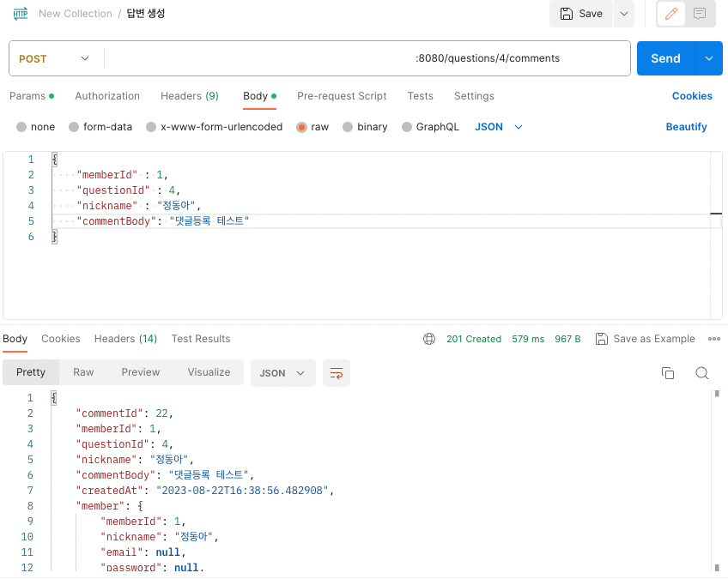Click Save as Example
Viewport: 728px width, 579px height.
tap(646, 339)
